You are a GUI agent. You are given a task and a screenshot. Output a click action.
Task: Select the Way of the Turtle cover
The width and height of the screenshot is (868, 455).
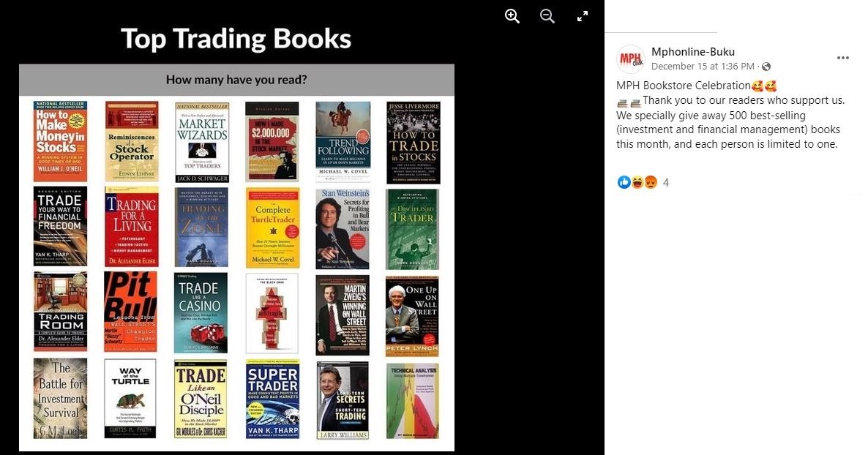click(130, 399)
